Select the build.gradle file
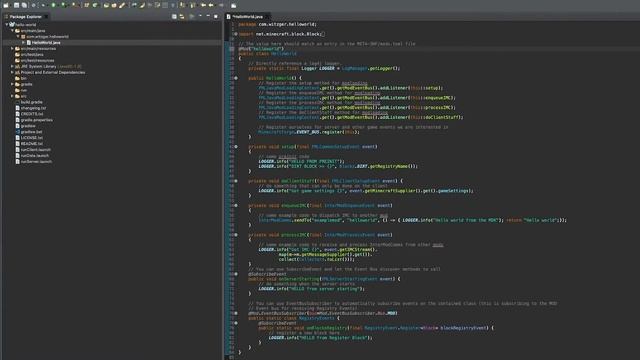The width and height of the screenshot is (640, 360). pyautogui.click(x=29, y=102)
